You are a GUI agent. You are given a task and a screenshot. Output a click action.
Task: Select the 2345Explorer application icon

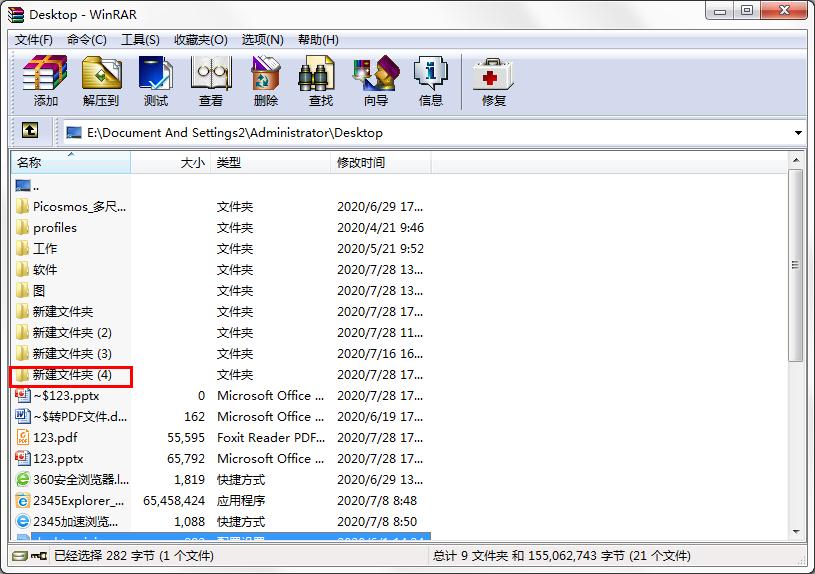coord(23,501)
